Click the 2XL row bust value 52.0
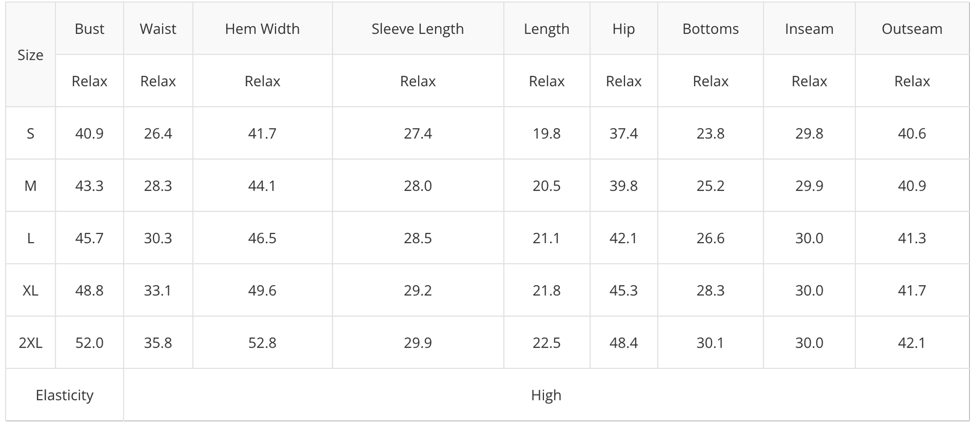The image size is (980, 432). [89, 343]
